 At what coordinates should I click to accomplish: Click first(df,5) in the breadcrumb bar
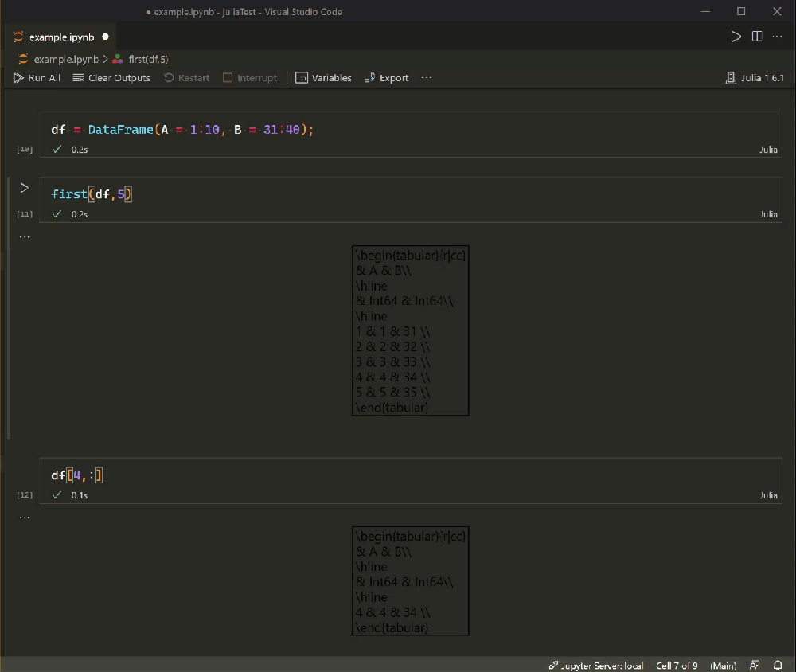pos(147,58)
